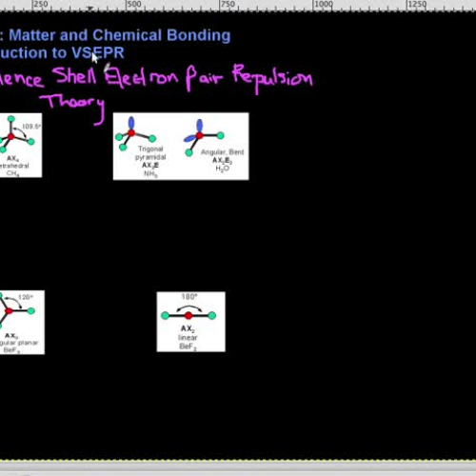Click the 250 mark on the ruler
This screenshot has width=476, height=476.
coord(41,5)
